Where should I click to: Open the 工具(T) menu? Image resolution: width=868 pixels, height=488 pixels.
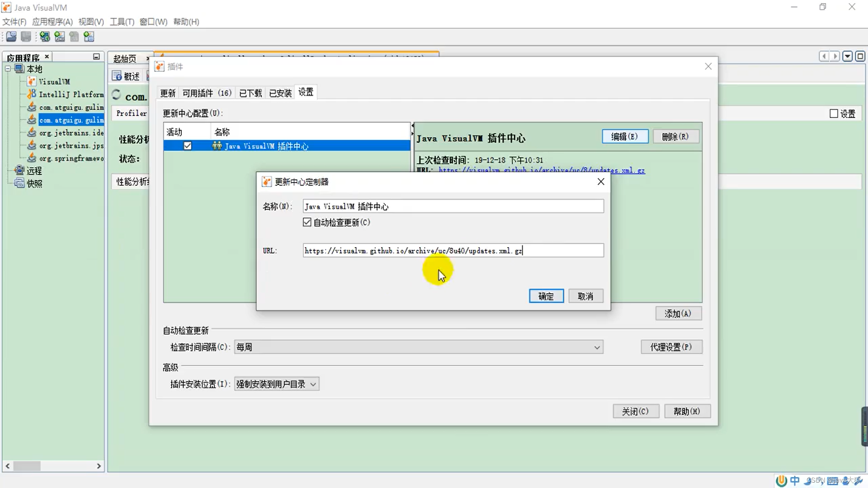tap(122, 22)
